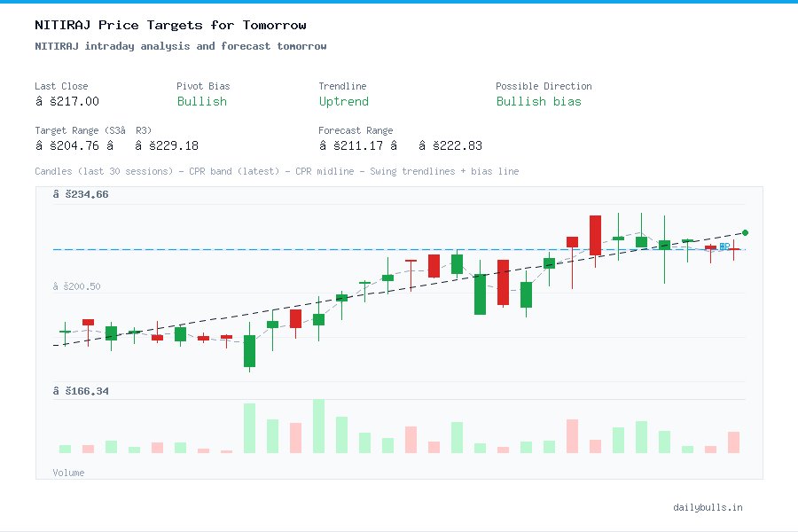Click the long green candle at chart low

(249, 350)
